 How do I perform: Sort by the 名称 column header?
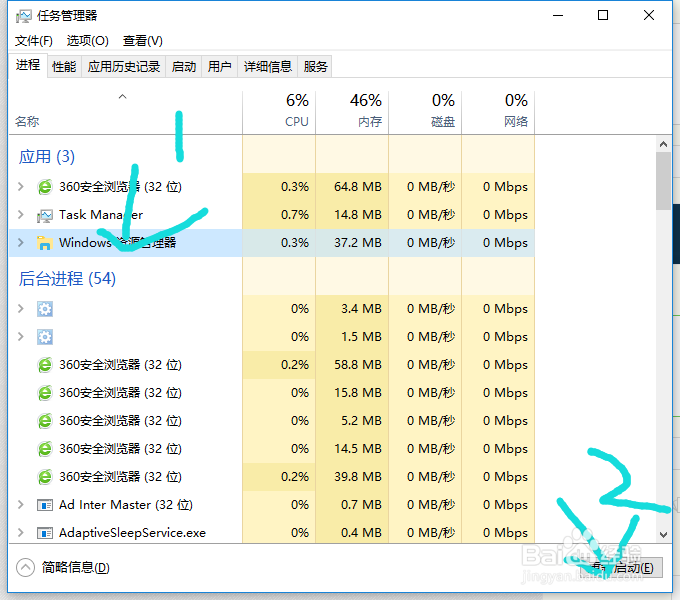125,113
